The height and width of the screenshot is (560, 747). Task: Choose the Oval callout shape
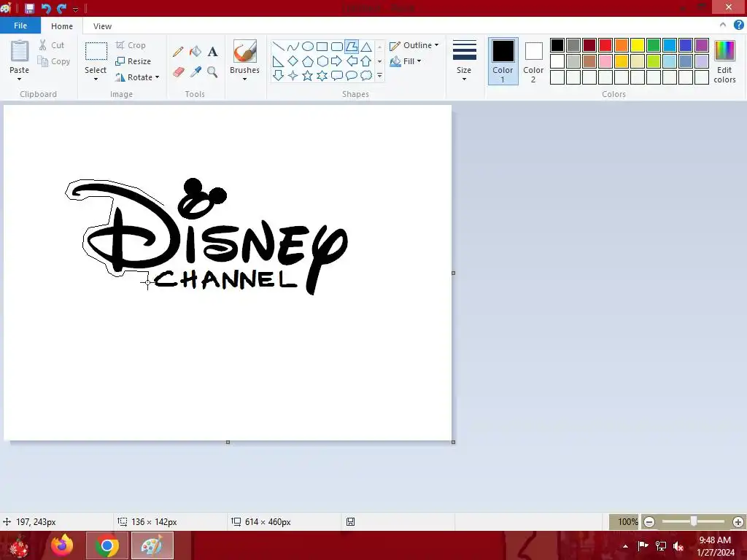(352, 75)
